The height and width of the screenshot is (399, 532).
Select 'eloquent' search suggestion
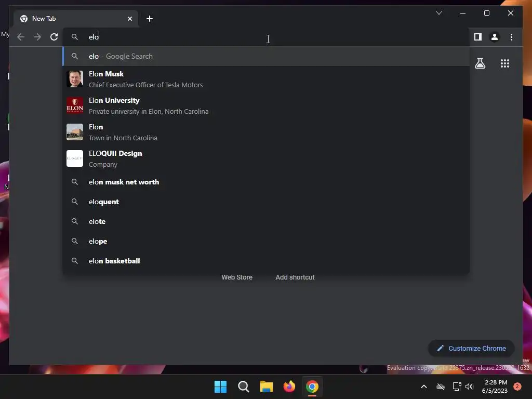tap(267, 202)
